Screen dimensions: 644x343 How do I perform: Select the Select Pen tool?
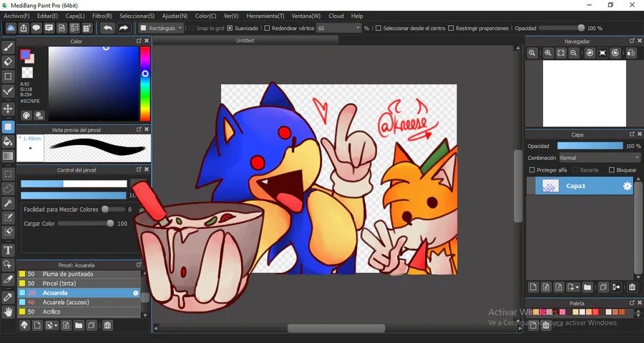8,217
